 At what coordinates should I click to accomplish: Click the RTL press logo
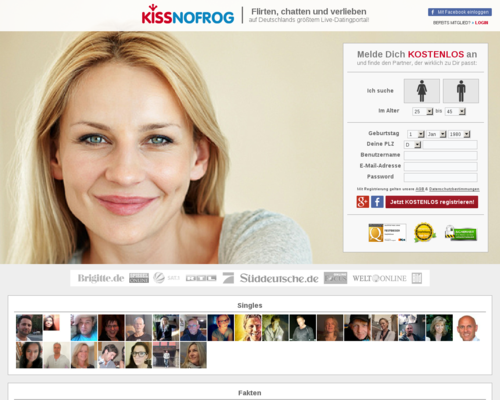(201, 278)
